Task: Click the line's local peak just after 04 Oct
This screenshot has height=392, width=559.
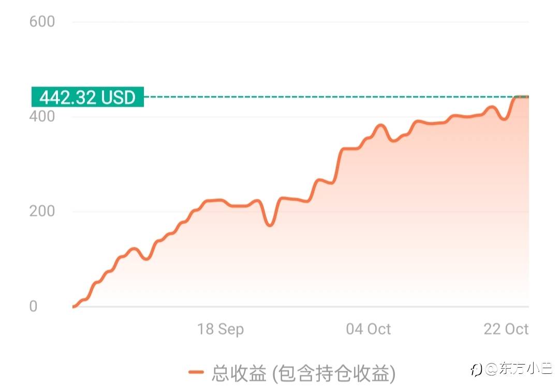Action: point(381,125)
